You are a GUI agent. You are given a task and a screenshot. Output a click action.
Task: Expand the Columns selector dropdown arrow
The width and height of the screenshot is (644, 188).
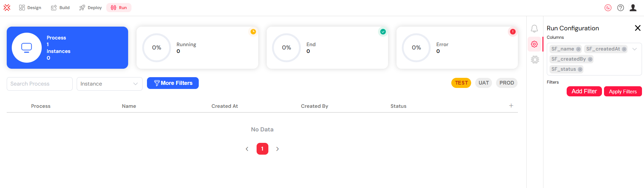click(x=635, y=49)
